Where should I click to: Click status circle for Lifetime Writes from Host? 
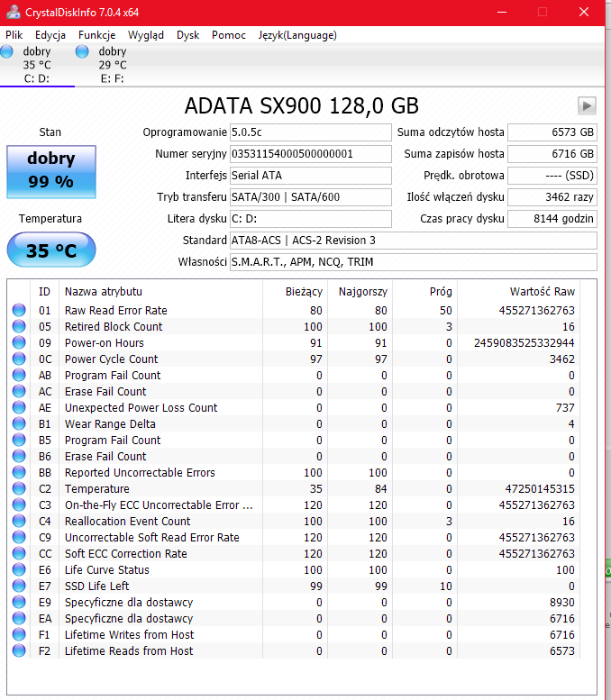click(x=19, y=635)
